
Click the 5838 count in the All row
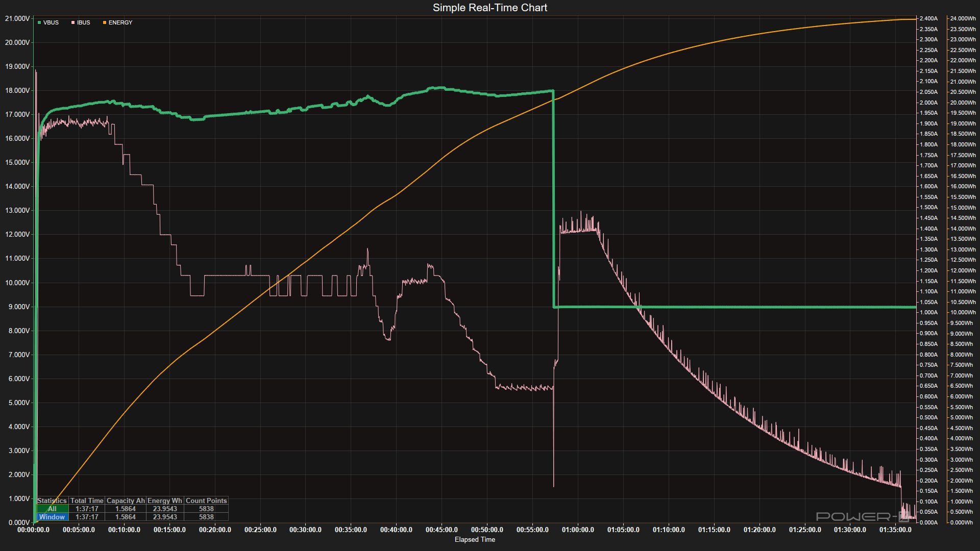point(206,509)
